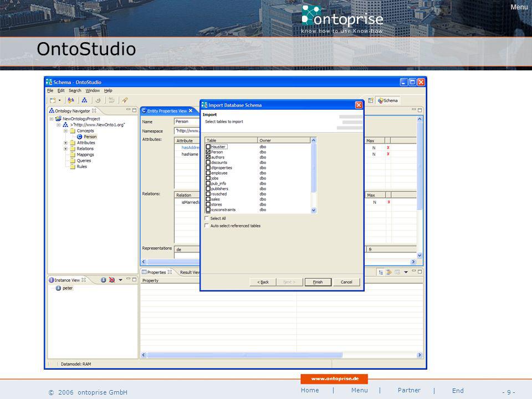
Task: Open the New wizard dropdown arrow
Action: coord(60,100)
